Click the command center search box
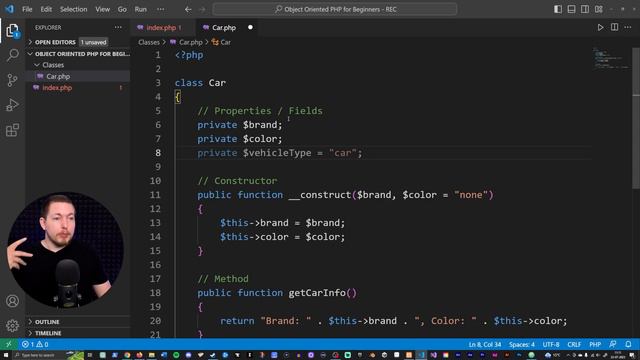This screenshot has height=360, width=640. pos(335,9)
